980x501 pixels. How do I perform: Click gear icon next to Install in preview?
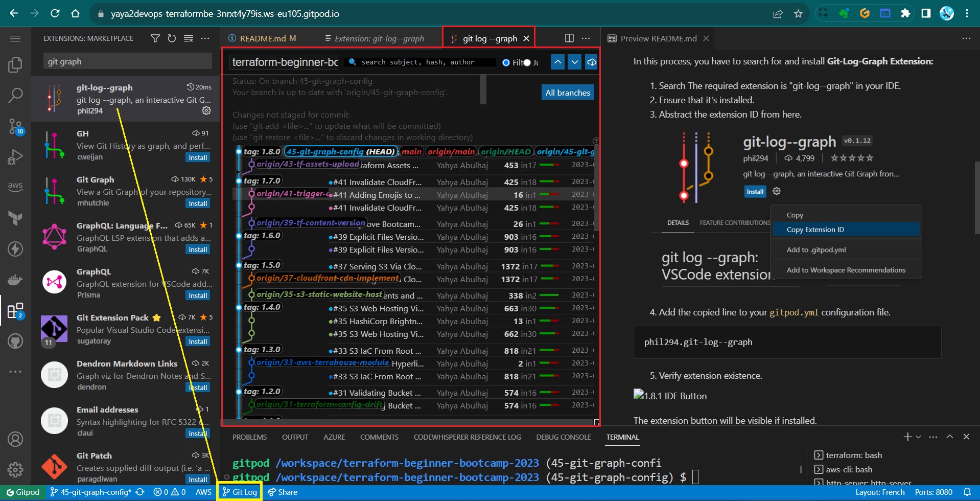(777, 191)
